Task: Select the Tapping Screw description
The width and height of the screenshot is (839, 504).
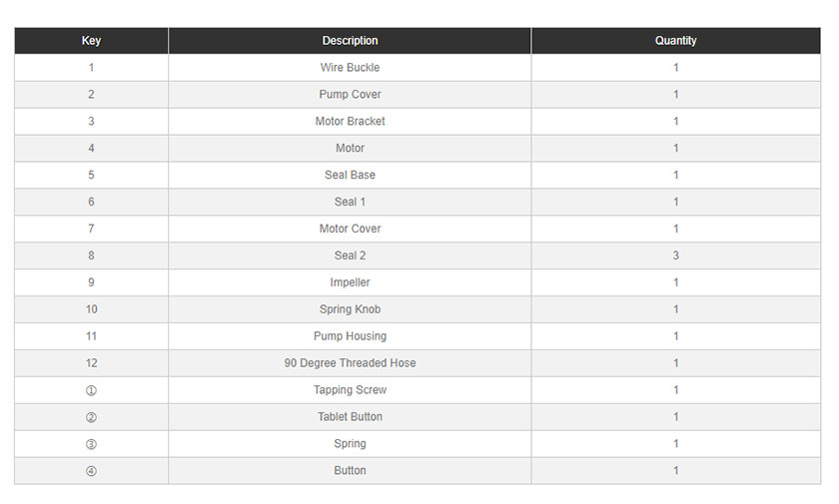Action: tap(350, 390)
